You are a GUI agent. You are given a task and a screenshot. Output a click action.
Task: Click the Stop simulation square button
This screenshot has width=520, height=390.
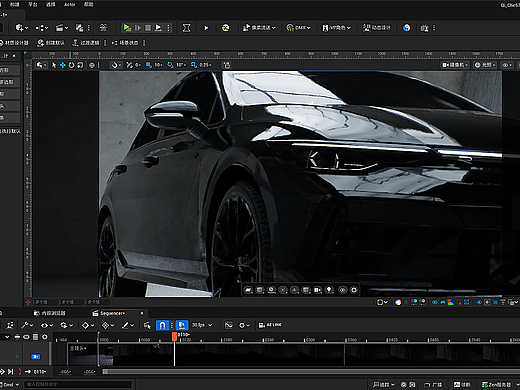(148, 28)
